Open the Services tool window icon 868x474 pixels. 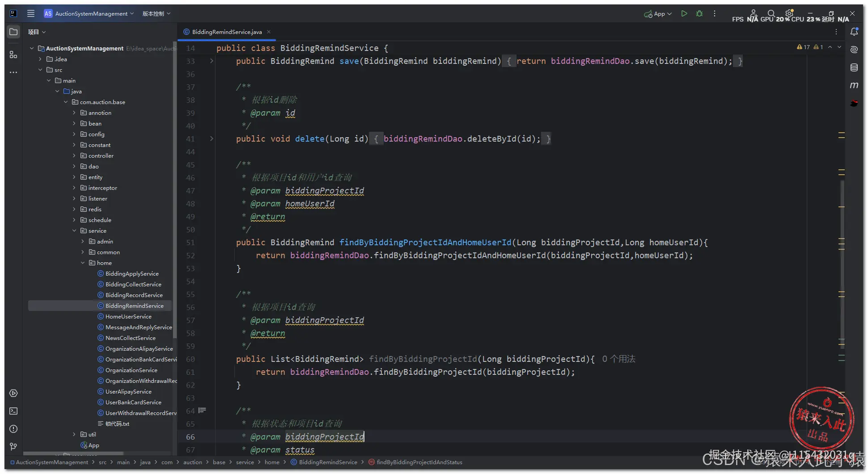click(13, 393)
